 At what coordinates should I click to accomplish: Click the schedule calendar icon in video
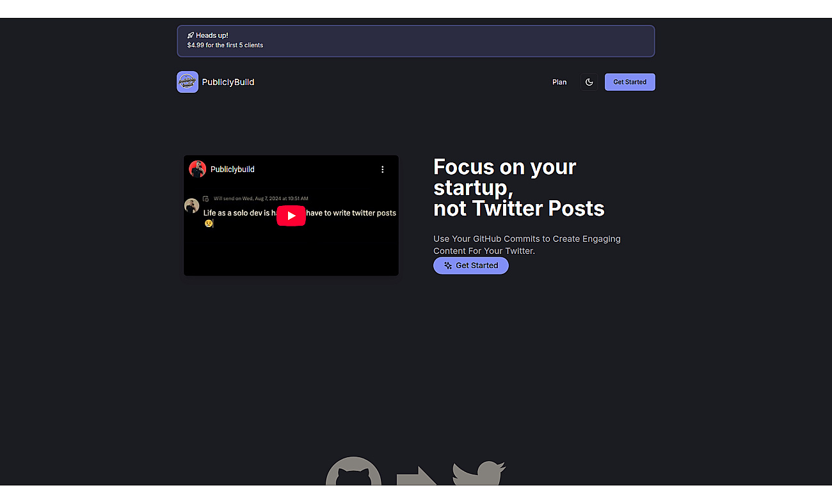click(x=206, y=199)
